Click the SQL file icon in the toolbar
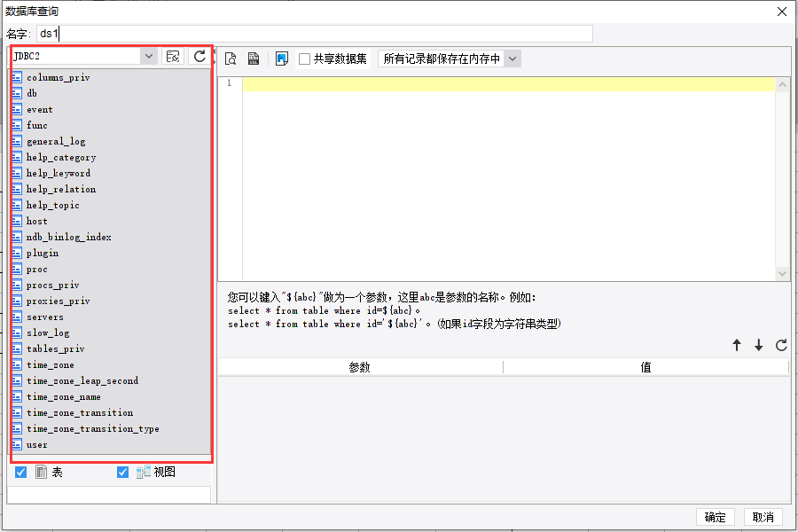 254,59
